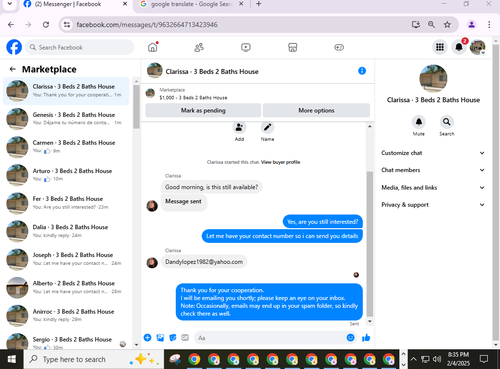
Task: Click Clarissa's large profile thumbnail
Action: pyautogui.click(x=433, y=78)
